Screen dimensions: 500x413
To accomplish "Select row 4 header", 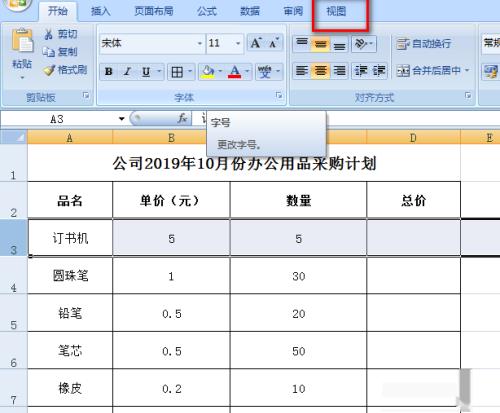I will [13, 275].
